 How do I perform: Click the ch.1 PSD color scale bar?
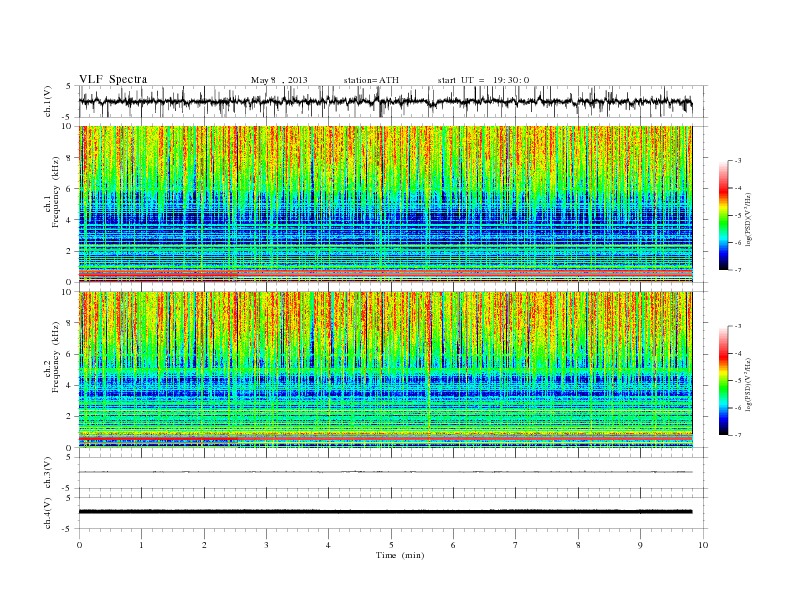coord(723,215)
